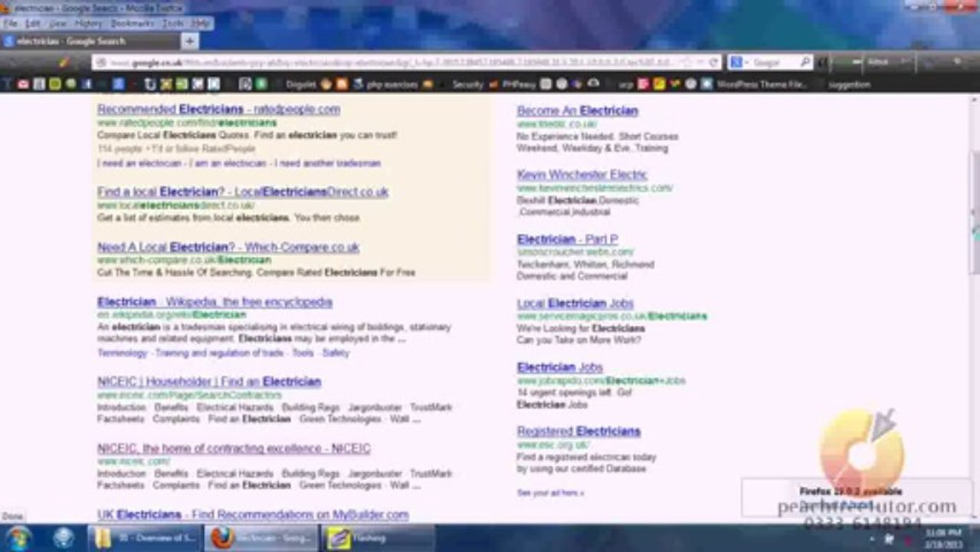The height and width of the screenshot is (552, 980).
Task: Open a new tab with the plus button
Action: tap(189, 41)
